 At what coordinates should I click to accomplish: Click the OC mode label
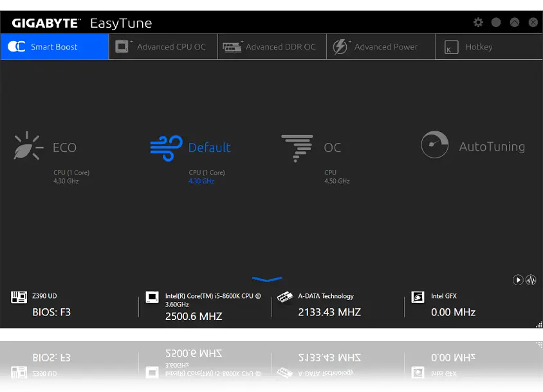coord(333,147)
